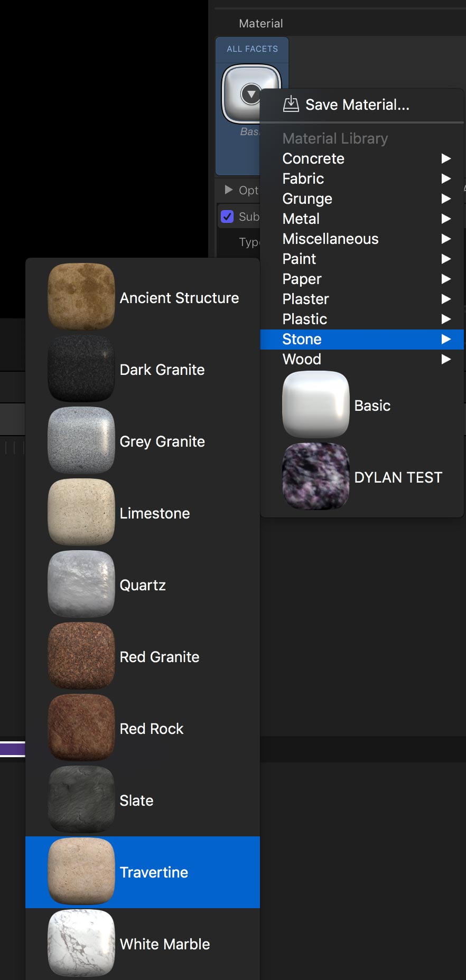Click the arrow beside Paint
This screenshot has height=980, width=466.
[446, 259]
